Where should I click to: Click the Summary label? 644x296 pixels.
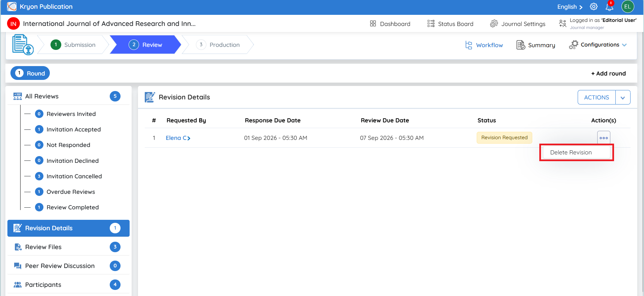[x=541, y=45]
